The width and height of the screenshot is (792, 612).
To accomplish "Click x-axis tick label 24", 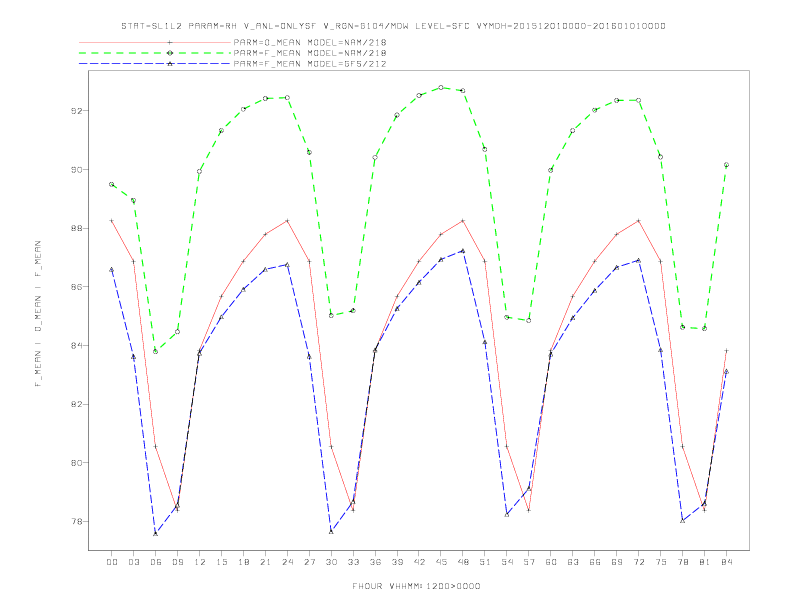I will point(287,562).
